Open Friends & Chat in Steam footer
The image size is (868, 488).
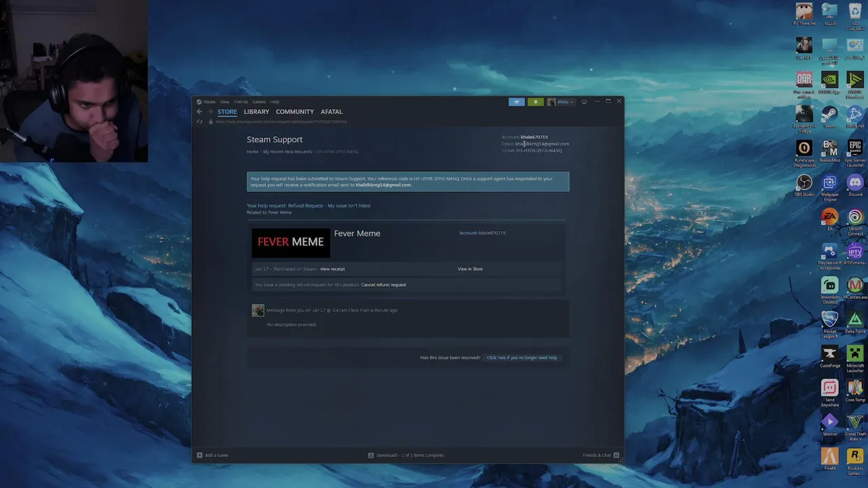click(600, 455)
